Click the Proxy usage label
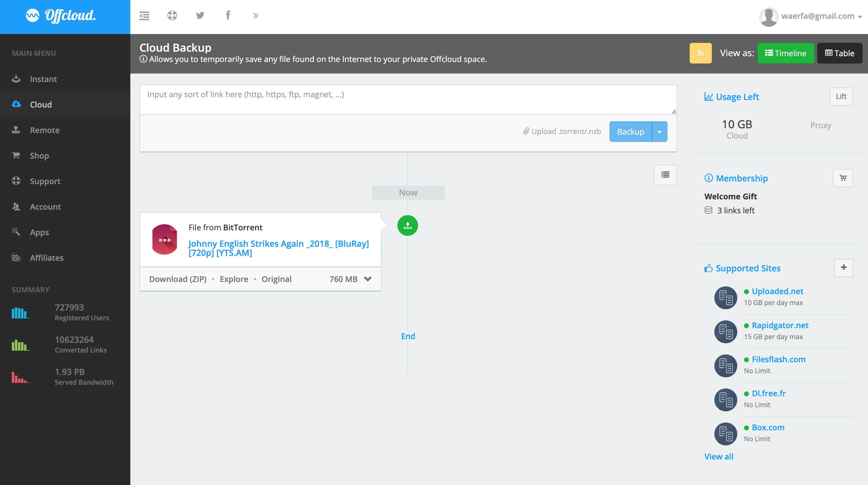This screenshot has width=868, height=485. [x=821, y=126]
